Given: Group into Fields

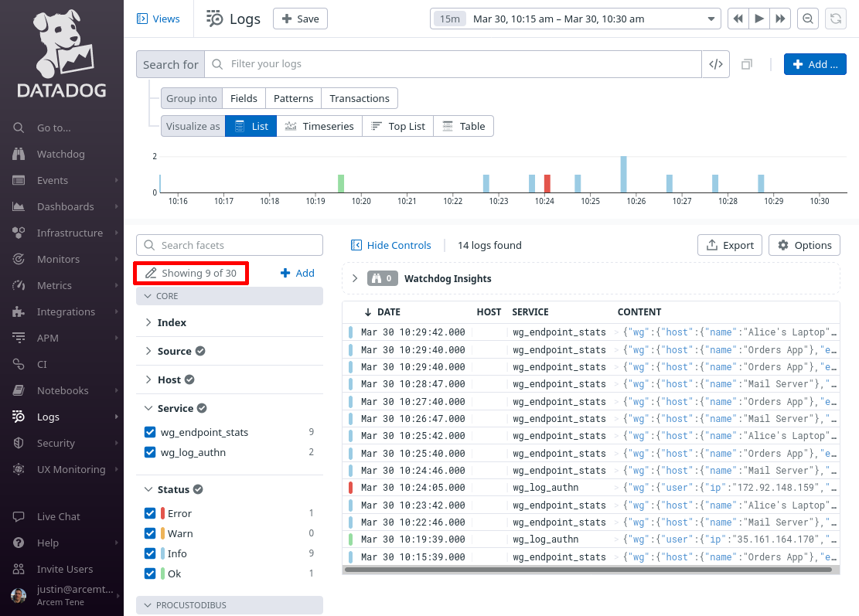Looking at the screenshot, I should pos(244,99).
